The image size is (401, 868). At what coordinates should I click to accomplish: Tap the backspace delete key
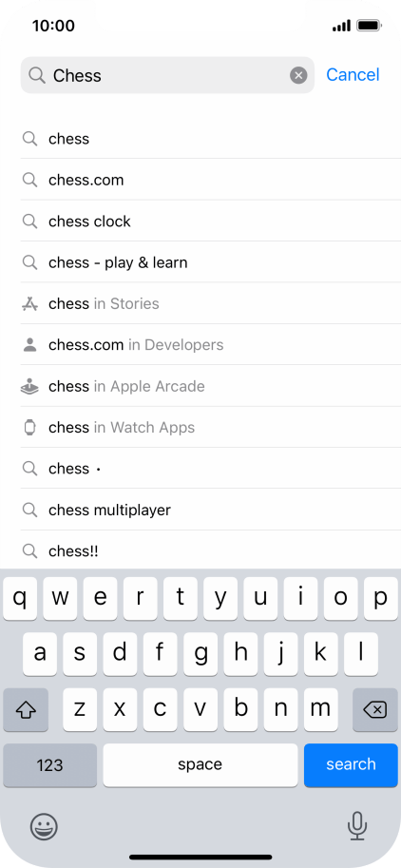[375, 709]
